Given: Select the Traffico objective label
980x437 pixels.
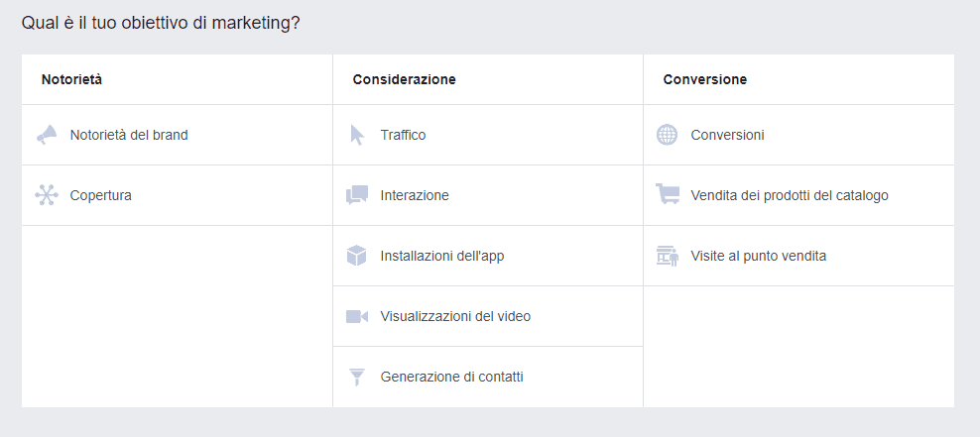Looking at the screenshot, I should point(403,135).
